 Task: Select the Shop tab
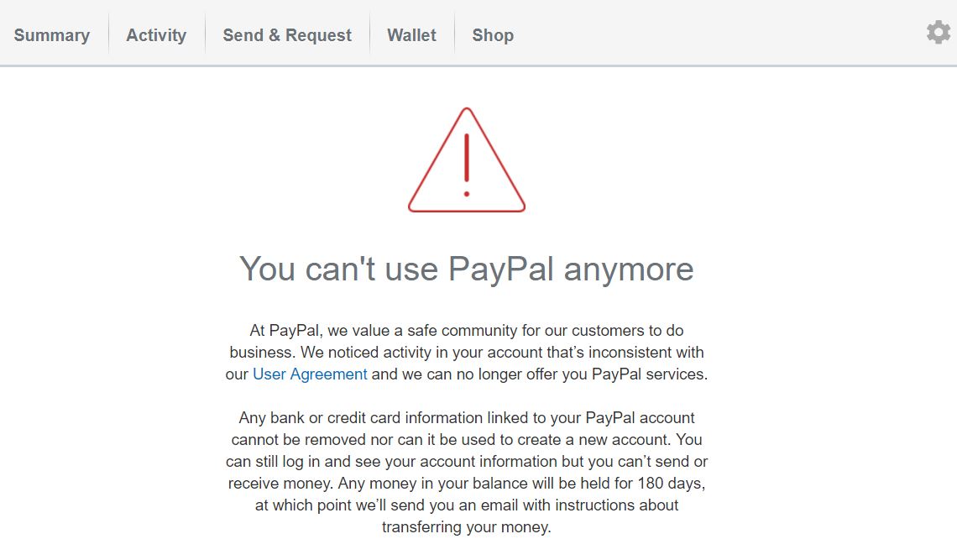click(493, 35)
